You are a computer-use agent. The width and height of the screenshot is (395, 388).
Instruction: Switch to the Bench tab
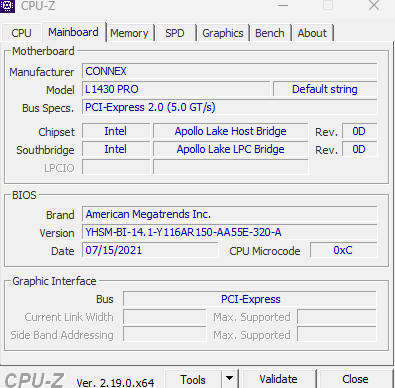(270, 33)
